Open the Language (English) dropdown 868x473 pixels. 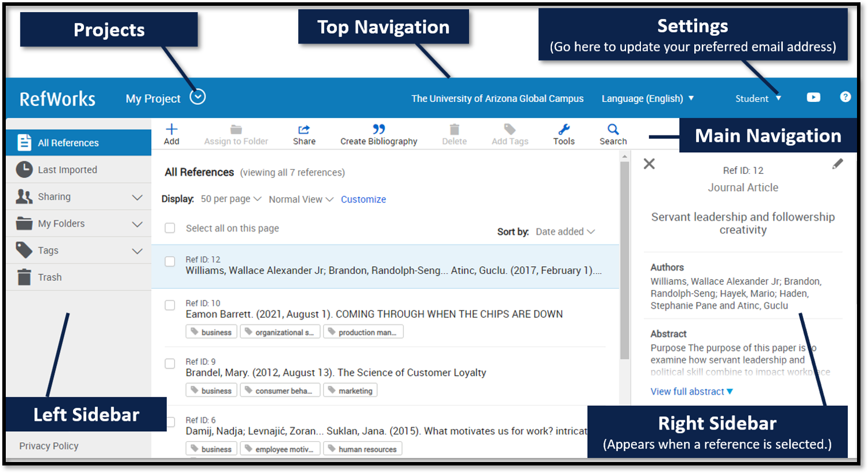(x=647, y=98)
